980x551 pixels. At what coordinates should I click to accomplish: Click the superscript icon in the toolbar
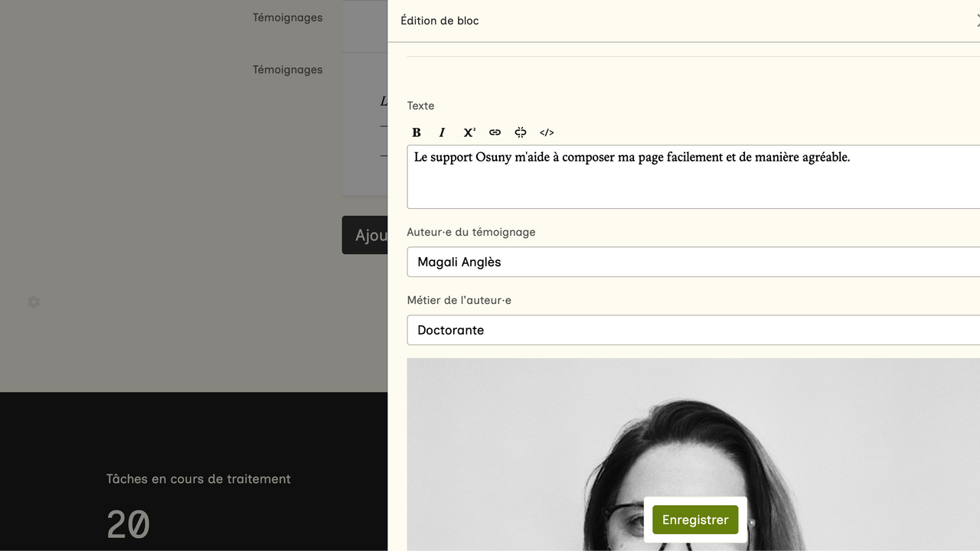(469, 132)
